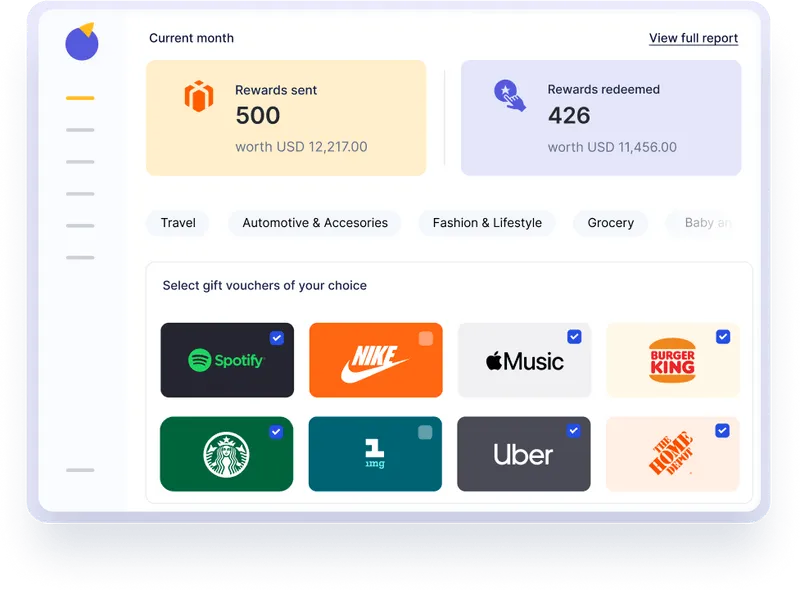Click the Uber logo text
This screenshot has width=800, height=590.
[x=523, y=454]
